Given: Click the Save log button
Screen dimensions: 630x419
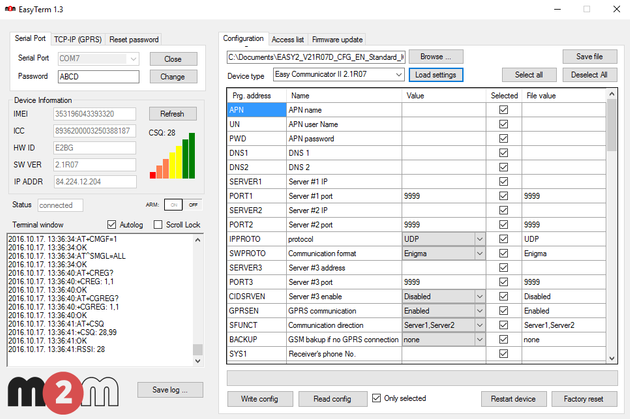Looking at the screenshot, I should click(170, 390).
